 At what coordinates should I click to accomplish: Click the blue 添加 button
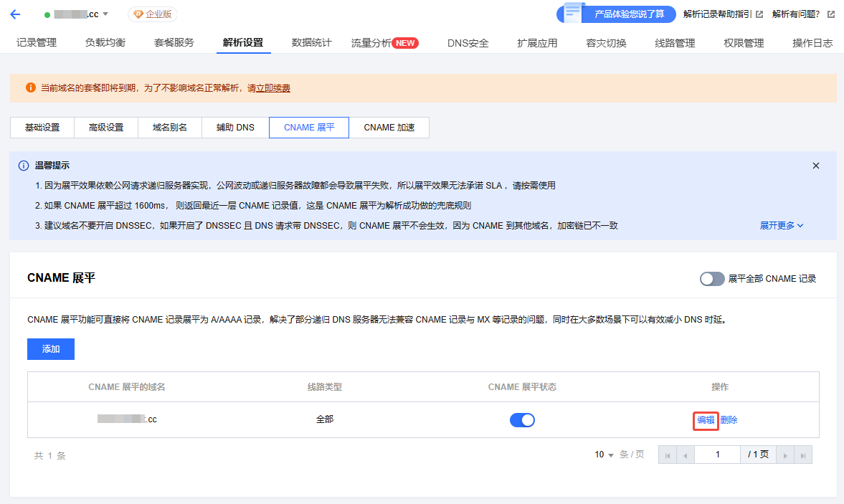(x=51, y=349)
